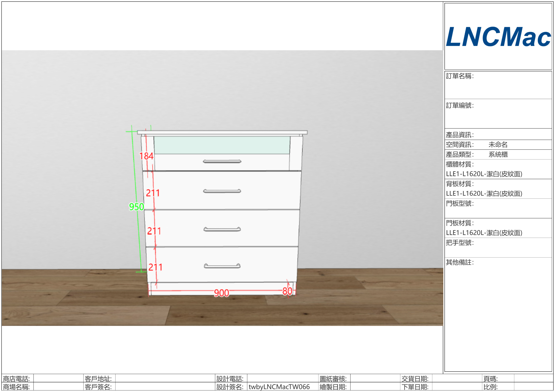
Task: Select the 系統櫃 product type value
Action: click(498, 154)
